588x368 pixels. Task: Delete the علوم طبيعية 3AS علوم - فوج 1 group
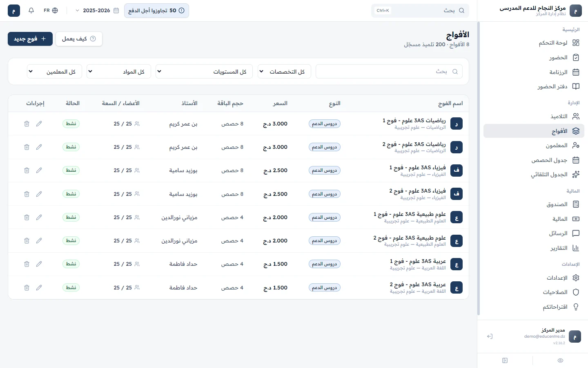tap(27, 217)
